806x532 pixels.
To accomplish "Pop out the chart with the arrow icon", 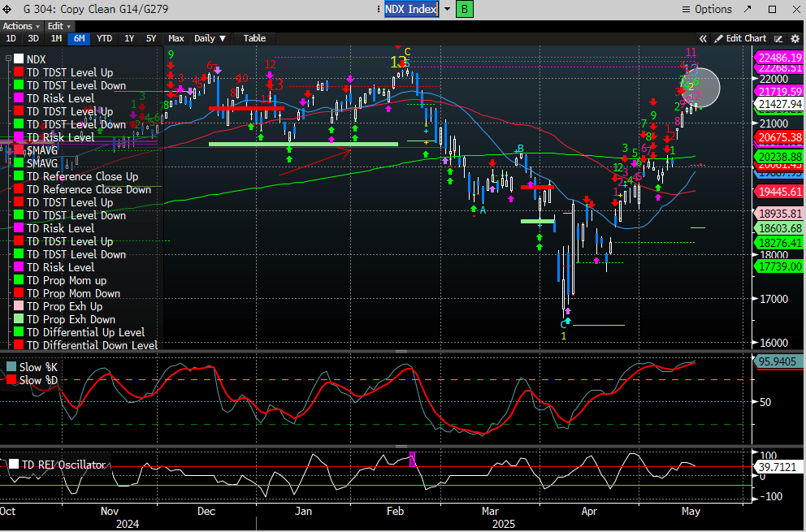I will click(x=747, y=9).
